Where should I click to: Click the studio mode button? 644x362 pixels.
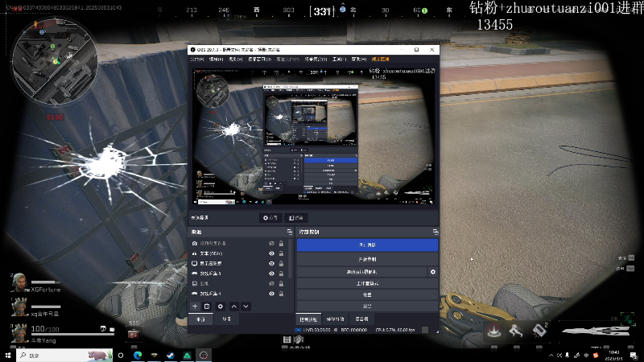tap(367, 284)
